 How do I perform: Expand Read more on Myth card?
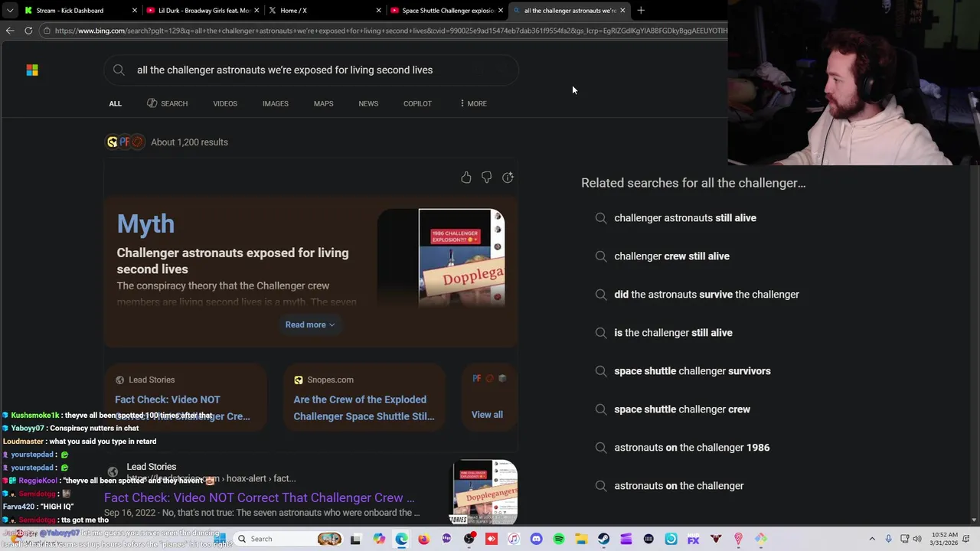310,324
